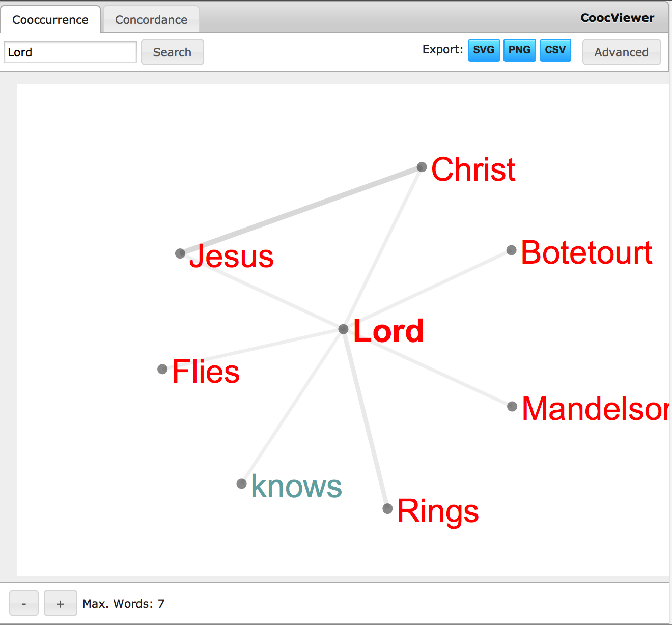The image size is (672, 625).
Task: Select the central Lord node
Action: pyautogui.click(x=343, y=329)
